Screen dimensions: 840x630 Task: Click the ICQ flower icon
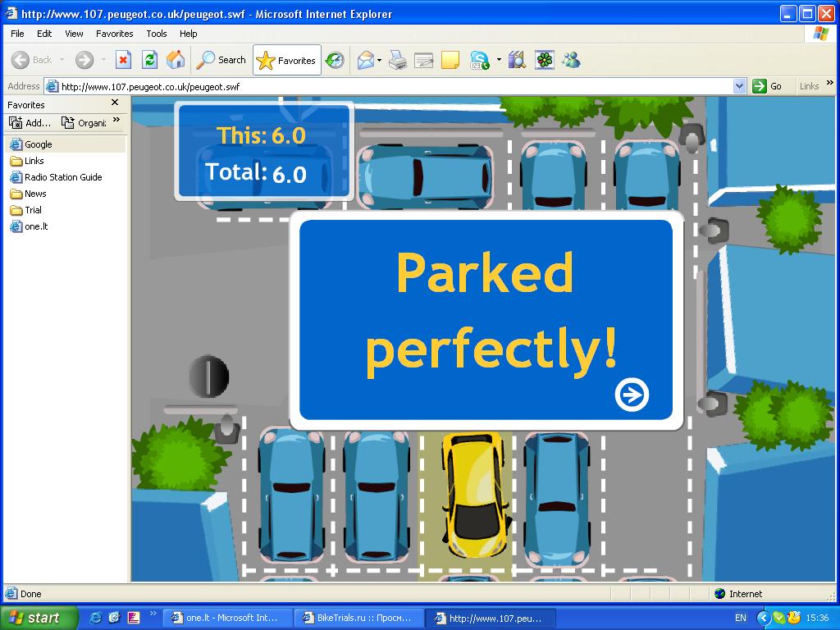pyautogui.click(x=544, y=60)
